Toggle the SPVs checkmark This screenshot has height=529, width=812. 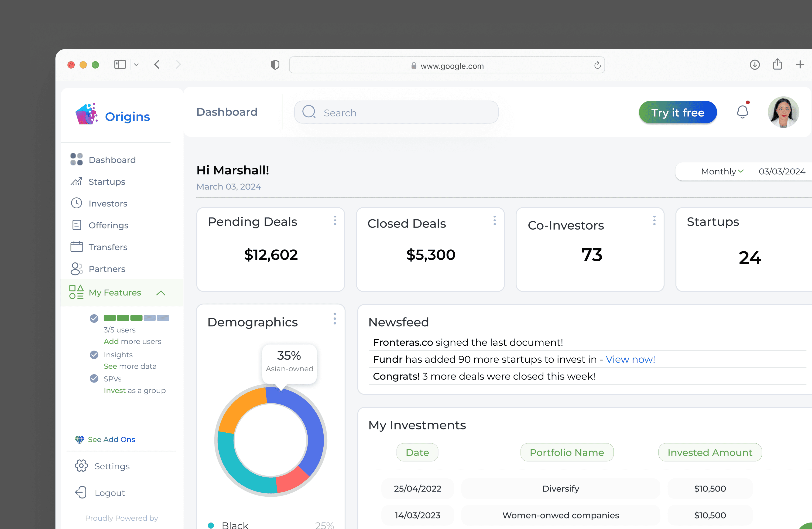pos(94,378)
